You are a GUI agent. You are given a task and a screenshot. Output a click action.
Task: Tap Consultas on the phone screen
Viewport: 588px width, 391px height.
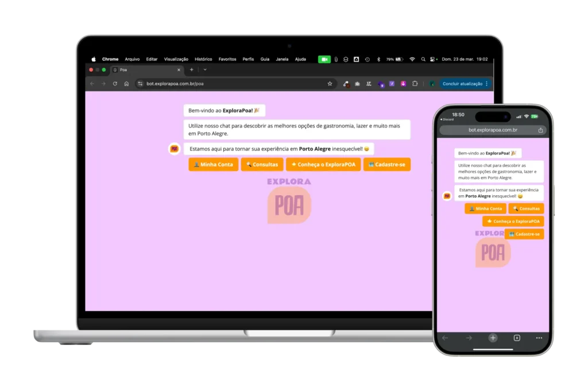pyautogui.click(x=526, y=208)
